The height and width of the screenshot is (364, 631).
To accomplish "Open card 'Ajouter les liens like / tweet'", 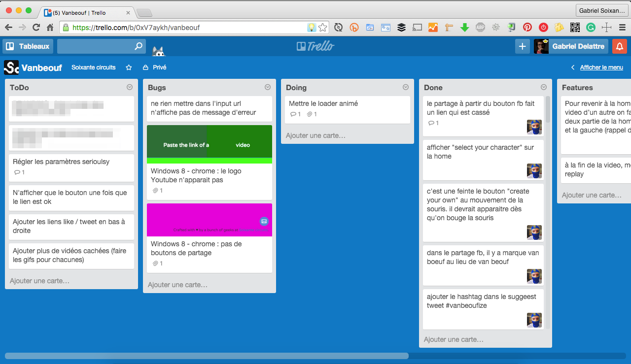I will (71, 227).
